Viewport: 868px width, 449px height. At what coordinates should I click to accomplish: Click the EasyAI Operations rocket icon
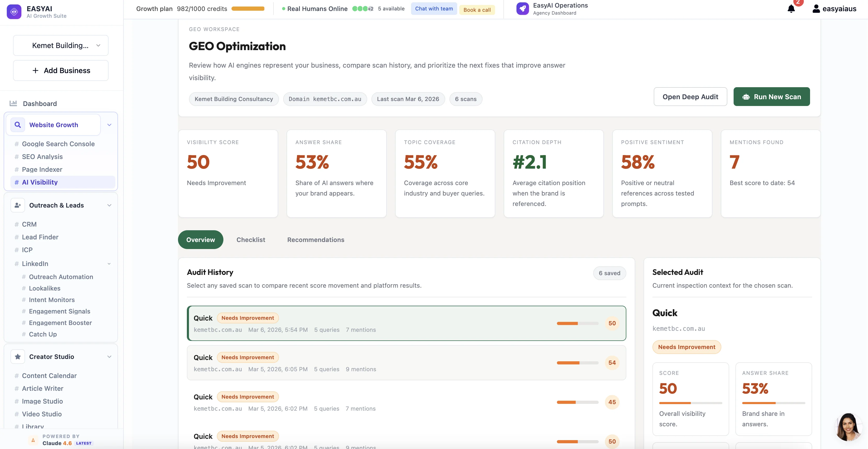522,9
